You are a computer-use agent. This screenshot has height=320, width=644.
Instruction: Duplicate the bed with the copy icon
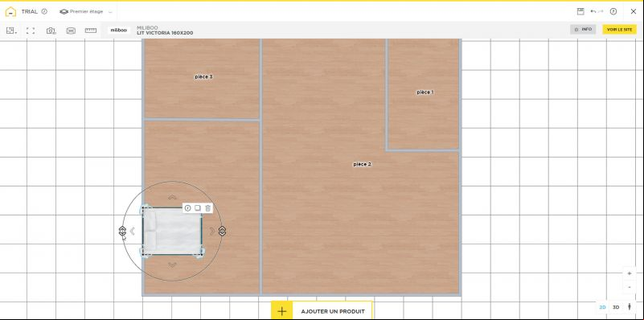point(198,208)
